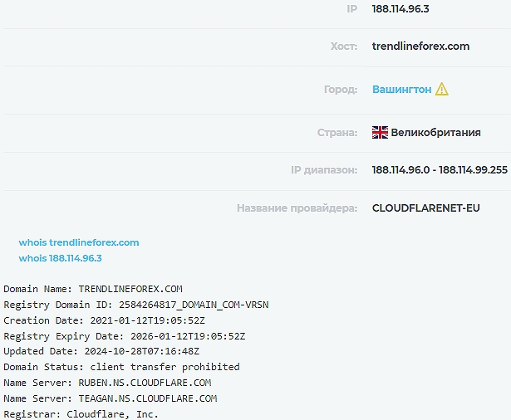Click provider name CLOUDFLARENET-EU
This screenshot has width=511, height=420.
(x=426, y=208)
